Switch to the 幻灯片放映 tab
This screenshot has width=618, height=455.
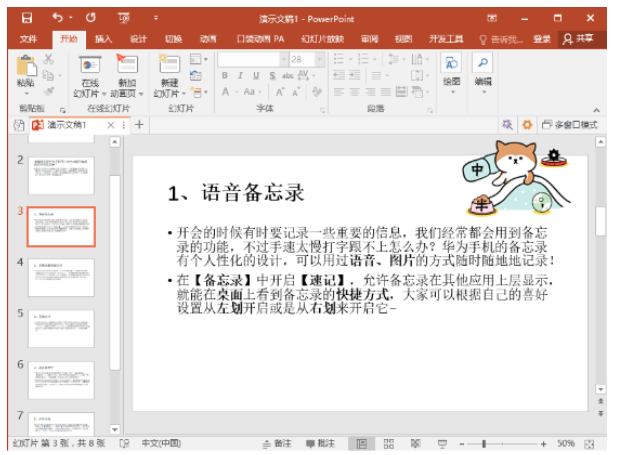tap(322, 39)
